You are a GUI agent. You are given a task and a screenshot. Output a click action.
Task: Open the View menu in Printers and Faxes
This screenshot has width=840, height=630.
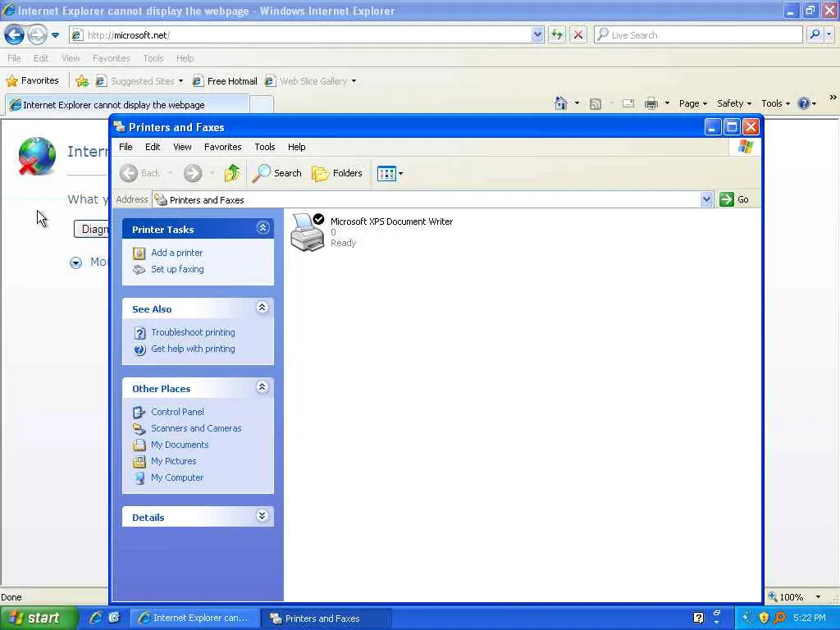[x=182, y=147]
